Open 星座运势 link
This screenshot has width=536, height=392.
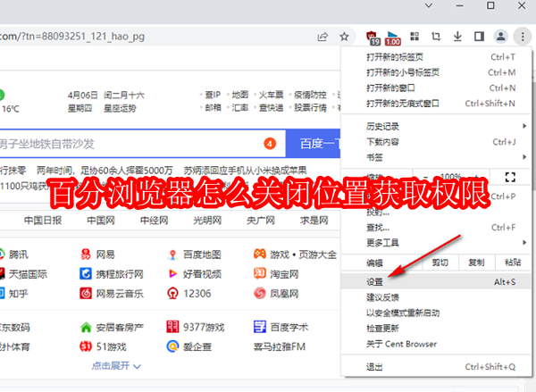[x=120, y=109]
